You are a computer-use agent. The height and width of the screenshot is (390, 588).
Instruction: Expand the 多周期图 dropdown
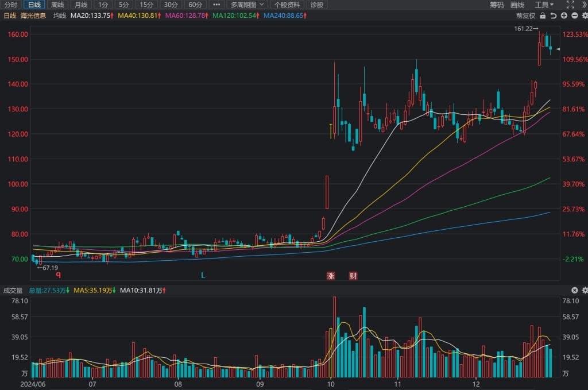[247, 5]
